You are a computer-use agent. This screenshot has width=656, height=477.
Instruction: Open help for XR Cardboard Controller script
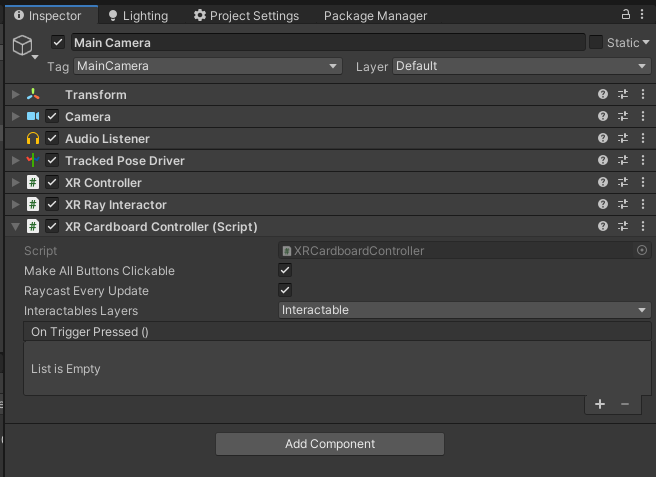602,226
